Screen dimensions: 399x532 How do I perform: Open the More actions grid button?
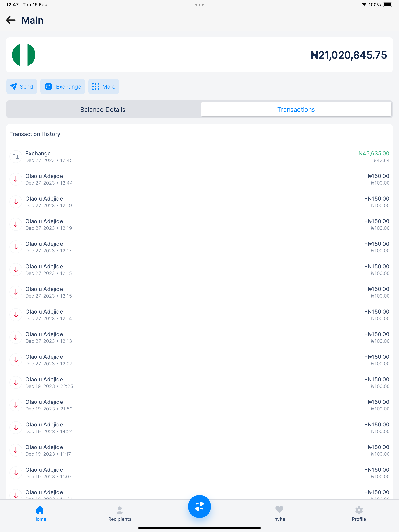pos(104,87)
